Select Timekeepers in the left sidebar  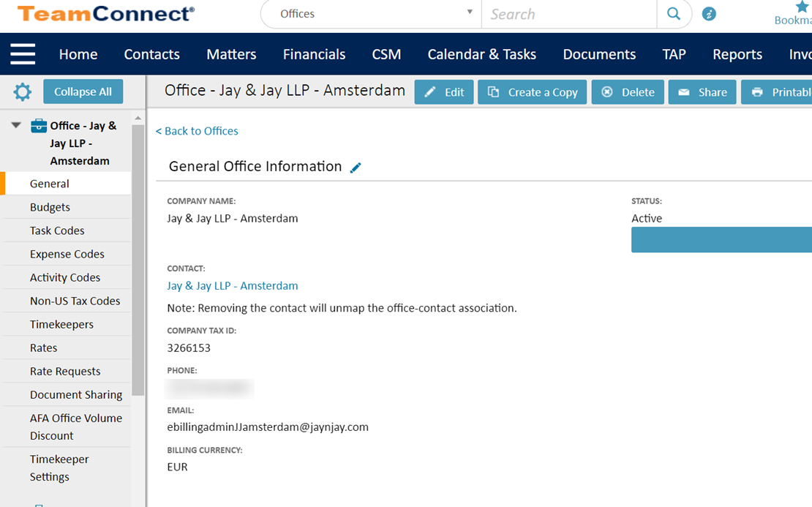pos(61,324)
